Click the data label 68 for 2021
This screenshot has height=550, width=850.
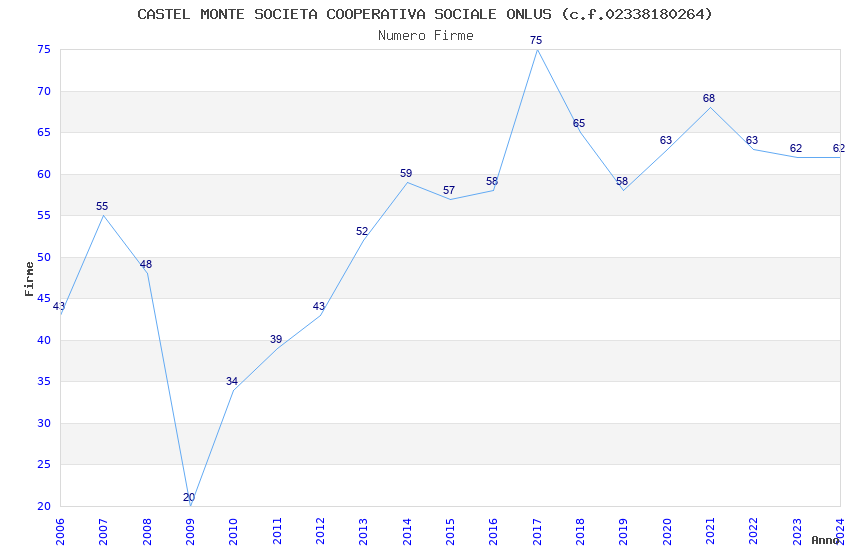tap(709, 99)
